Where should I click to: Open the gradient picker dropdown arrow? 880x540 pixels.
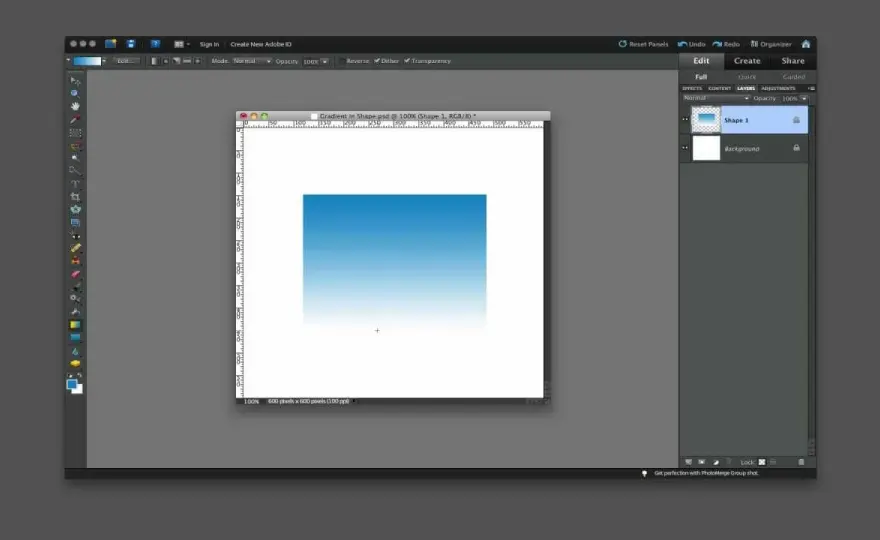pyautogui.click(x=104, y=61)
